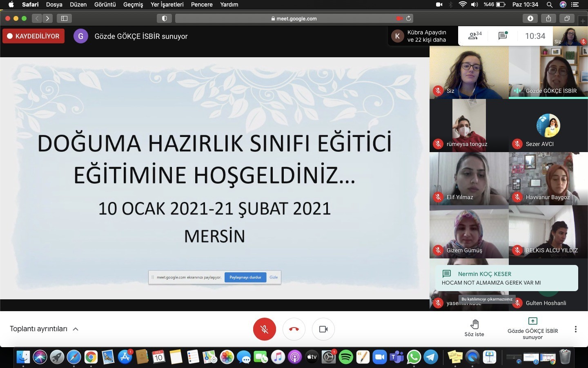The height and width of the screenshot is (368, 588).
Task: Open Safari downloads icon
Action: 530,18
